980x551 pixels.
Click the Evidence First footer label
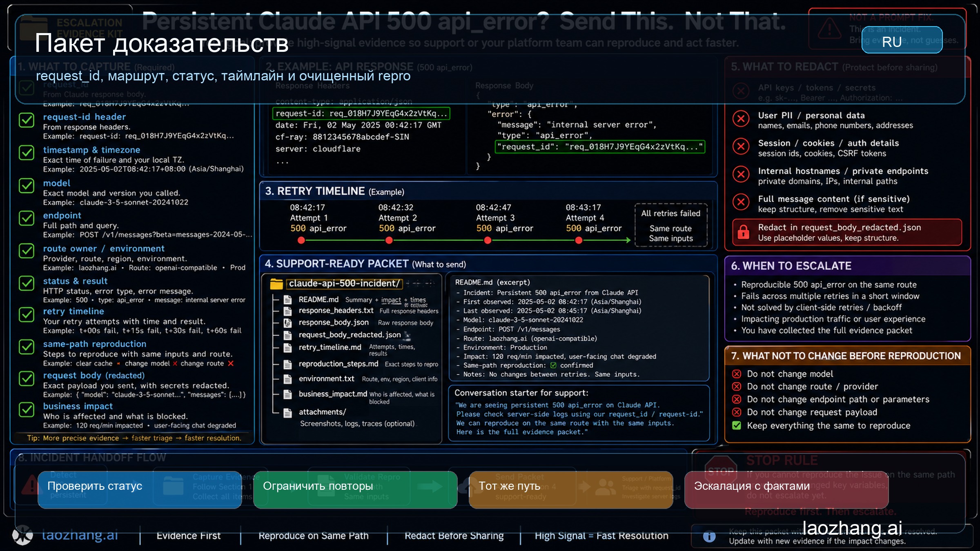189,535
